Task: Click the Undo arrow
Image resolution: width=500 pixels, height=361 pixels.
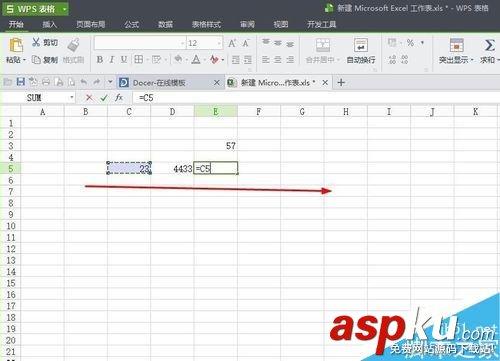Action: pos(84,82)
